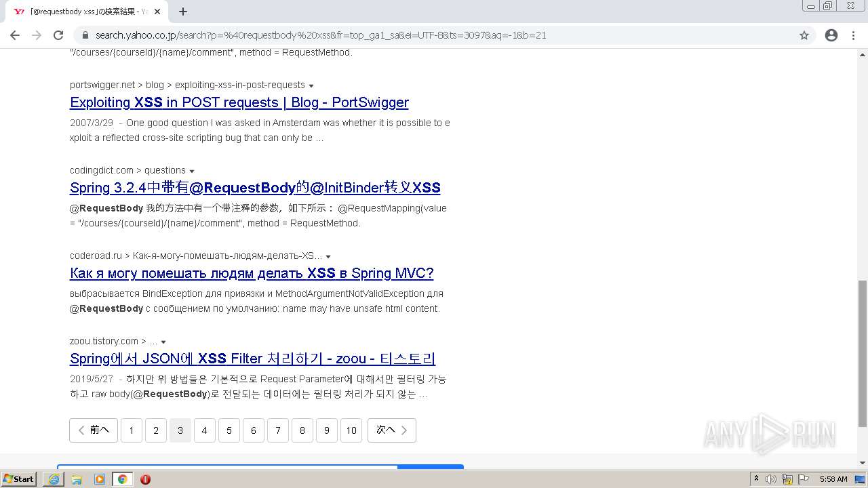The image size is (868, 488).
Task: Show hidden system tray icons
Action: (756, 479)
